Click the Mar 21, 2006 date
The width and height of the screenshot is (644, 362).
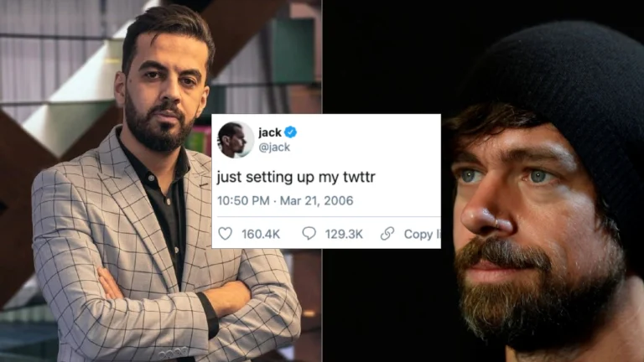coord(316,201)
